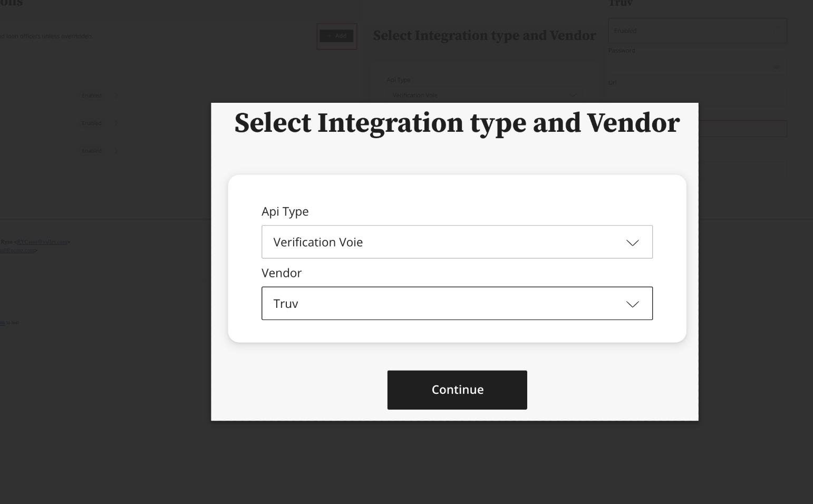Open the Truv vendor dropdown
This screenshot has height=504, width=813.
[457, 303]
